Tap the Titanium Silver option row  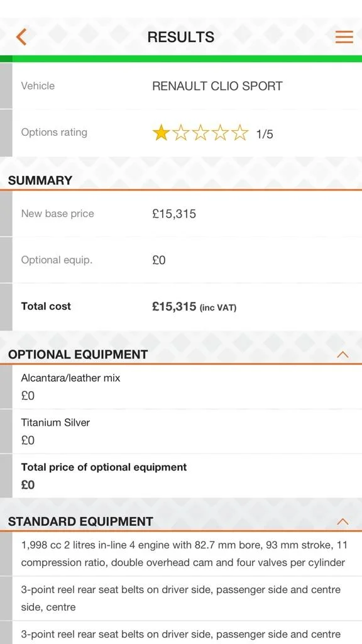187,431
